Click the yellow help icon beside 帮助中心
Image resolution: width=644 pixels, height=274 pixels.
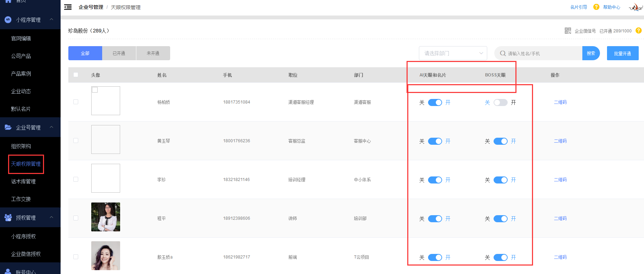596,7
